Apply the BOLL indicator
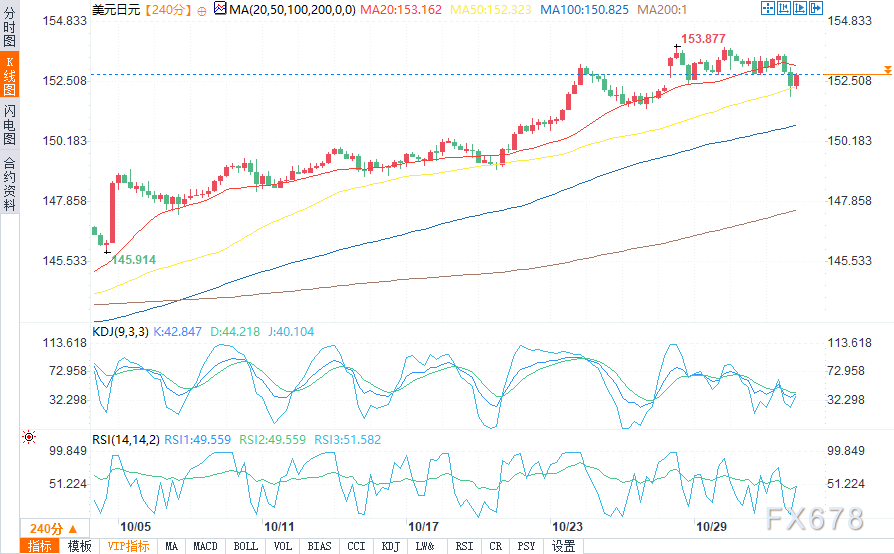 (246, 546)
